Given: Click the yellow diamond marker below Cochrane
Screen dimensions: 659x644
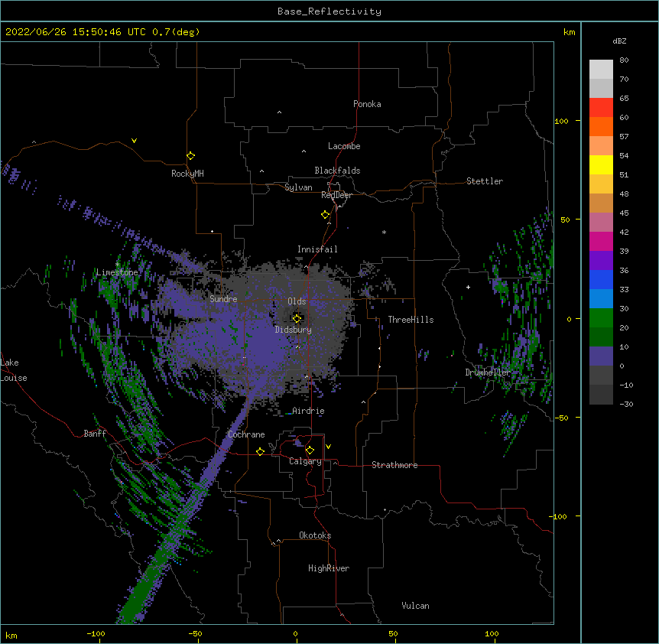Looking at the screenshot, I should tap(260, 451).
